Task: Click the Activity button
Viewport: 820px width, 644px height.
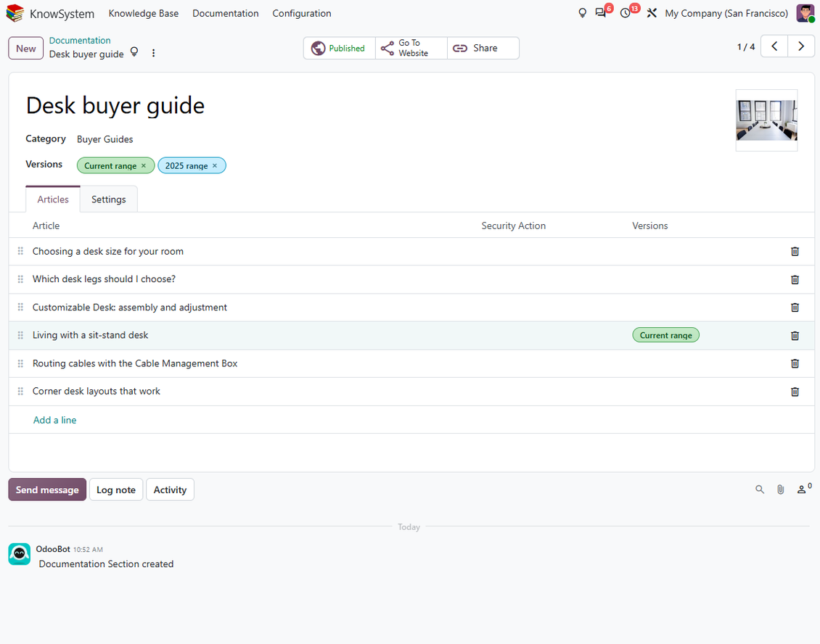Action: pyautogui.click(x=170, y=490)
